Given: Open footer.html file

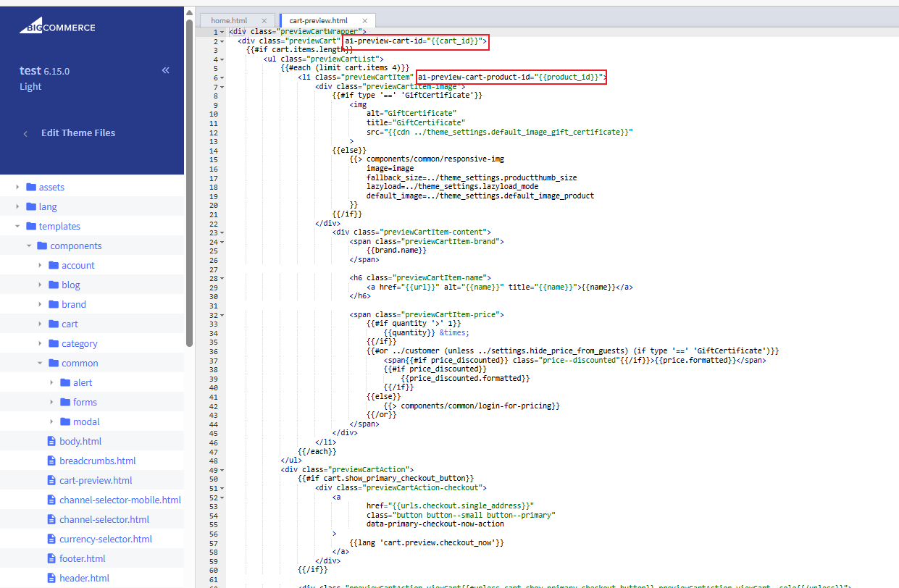Looking at the screenshot, I should (x=83, y=558).
